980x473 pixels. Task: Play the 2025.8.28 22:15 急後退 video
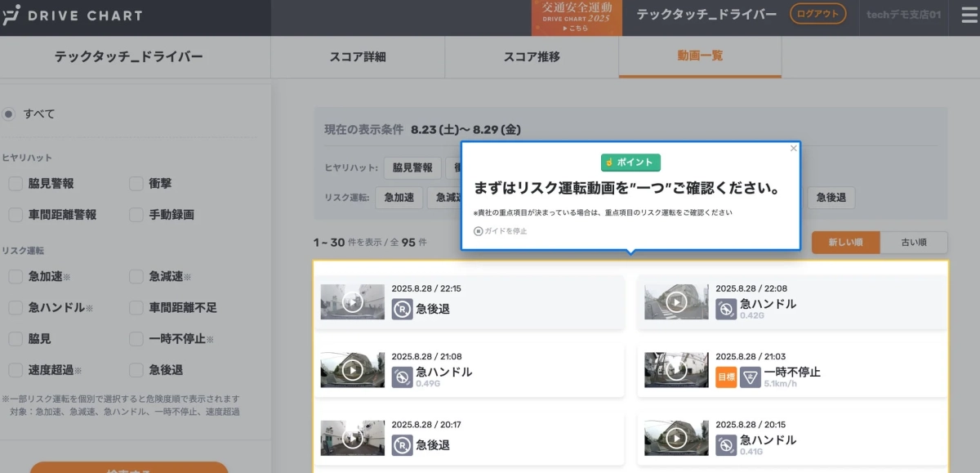click(352, 302)
